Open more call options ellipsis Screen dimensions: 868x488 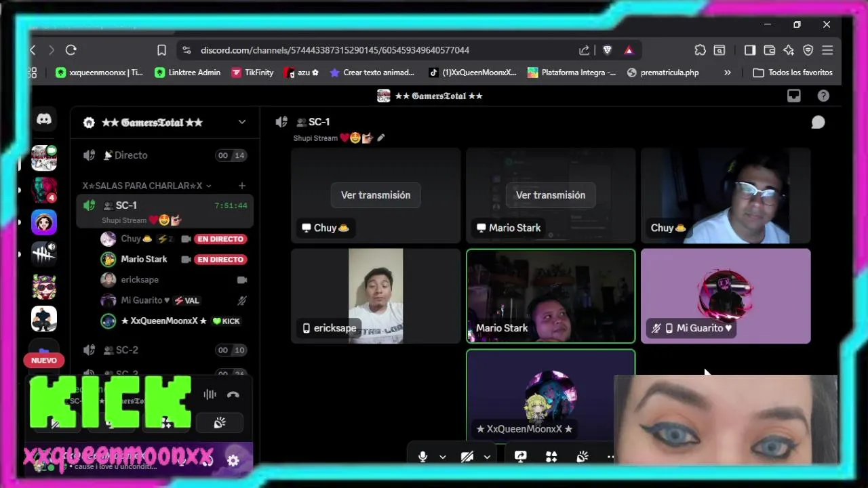(610, 457)
